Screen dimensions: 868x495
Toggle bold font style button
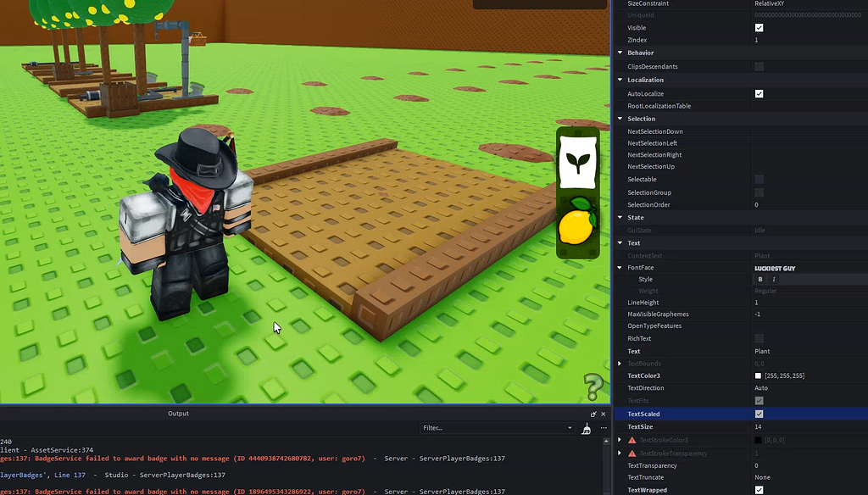click(760, 280)
